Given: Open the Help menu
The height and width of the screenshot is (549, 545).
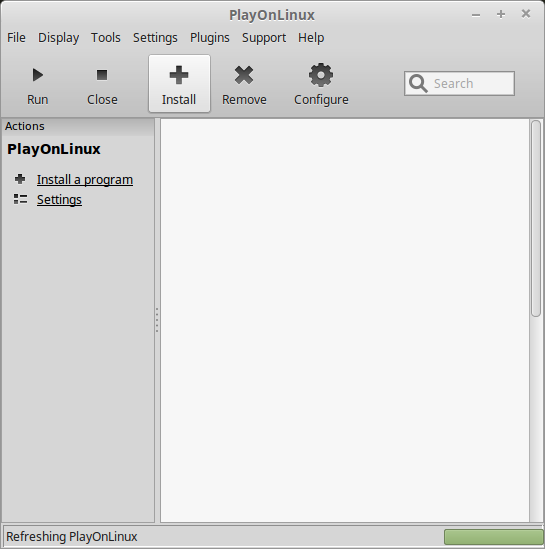Looking at the screenshot, I should [x=311, y=37].
